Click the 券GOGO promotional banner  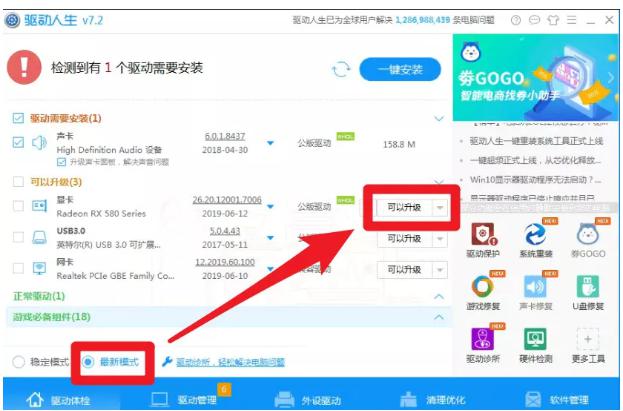(x=536, y=77)
